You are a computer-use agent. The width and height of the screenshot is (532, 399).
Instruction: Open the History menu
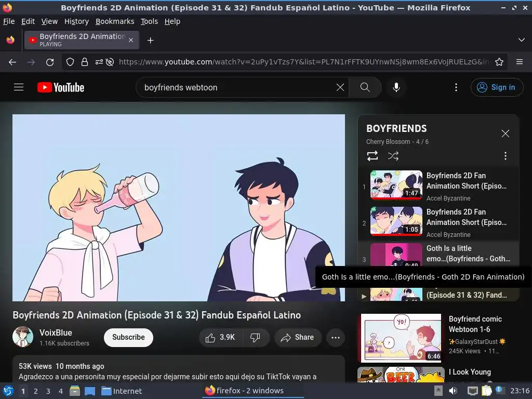pyautogui.click(x=77, y=21)
